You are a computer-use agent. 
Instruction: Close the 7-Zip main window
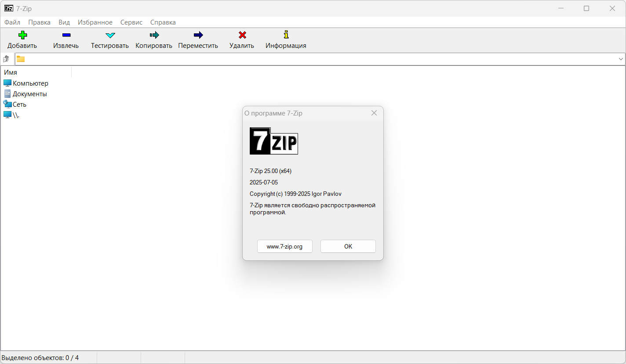click(x=612, y=8)
